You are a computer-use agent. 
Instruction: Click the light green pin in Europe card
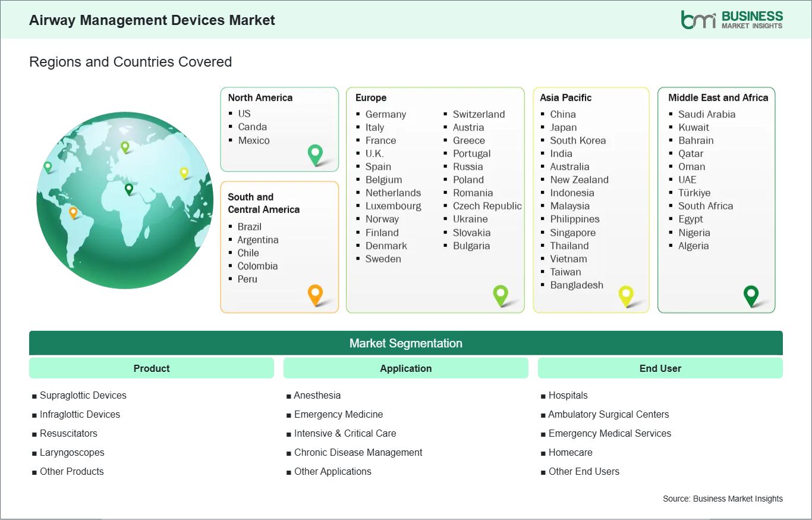[501, 294]
